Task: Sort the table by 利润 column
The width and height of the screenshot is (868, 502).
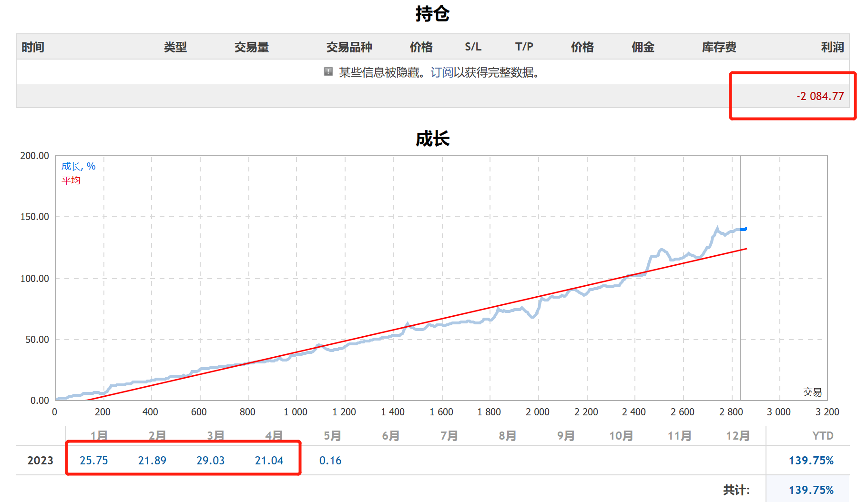Action: pos(833,47)
